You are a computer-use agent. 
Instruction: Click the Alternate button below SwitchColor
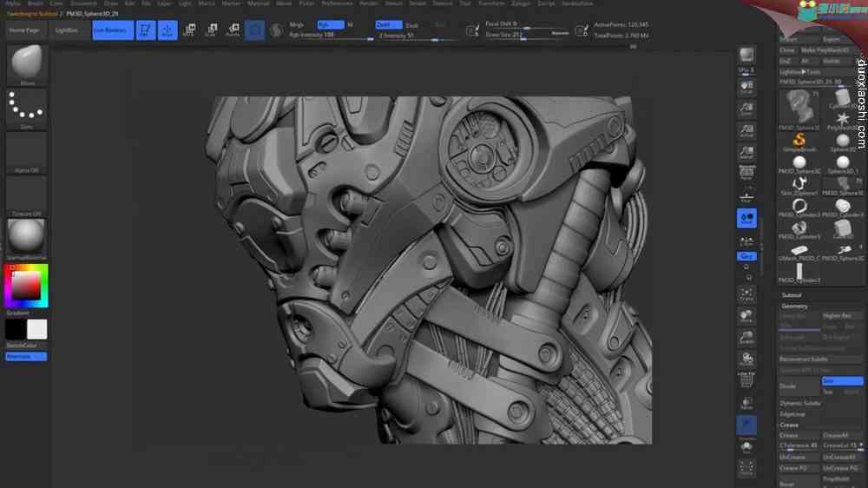(26, 357)
